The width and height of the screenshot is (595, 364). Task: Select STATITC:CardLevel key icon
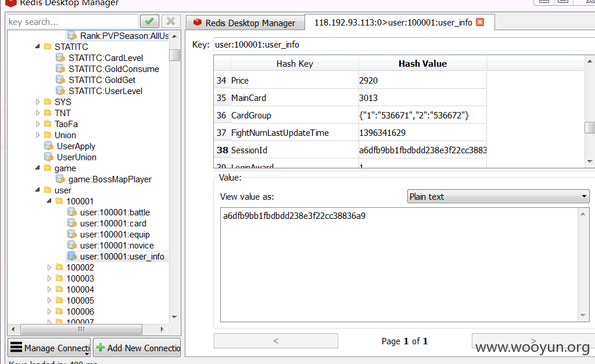point(60,57)
